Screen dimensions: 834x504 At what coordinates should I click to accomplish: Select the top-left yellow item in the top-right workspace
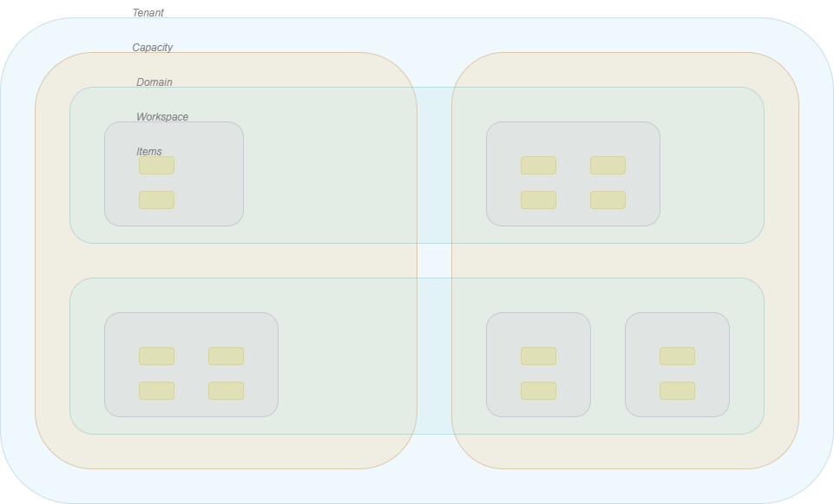coord(539,164)
